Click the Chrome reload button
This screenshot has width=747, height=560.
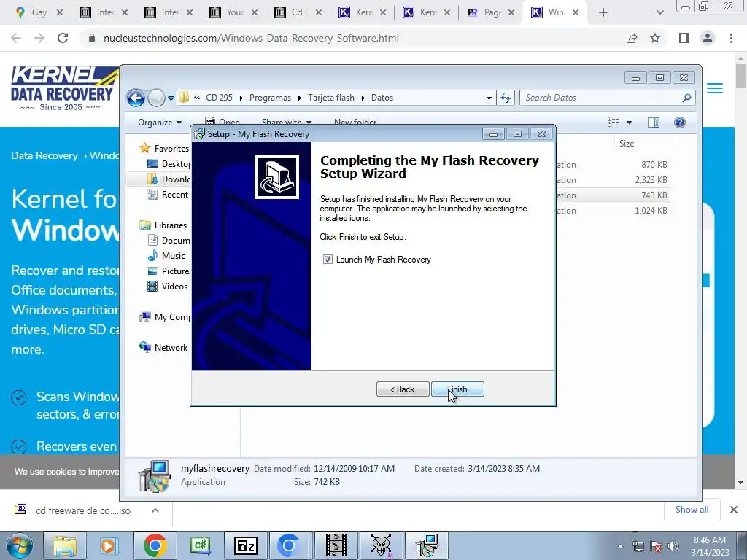tap(63, 38)
